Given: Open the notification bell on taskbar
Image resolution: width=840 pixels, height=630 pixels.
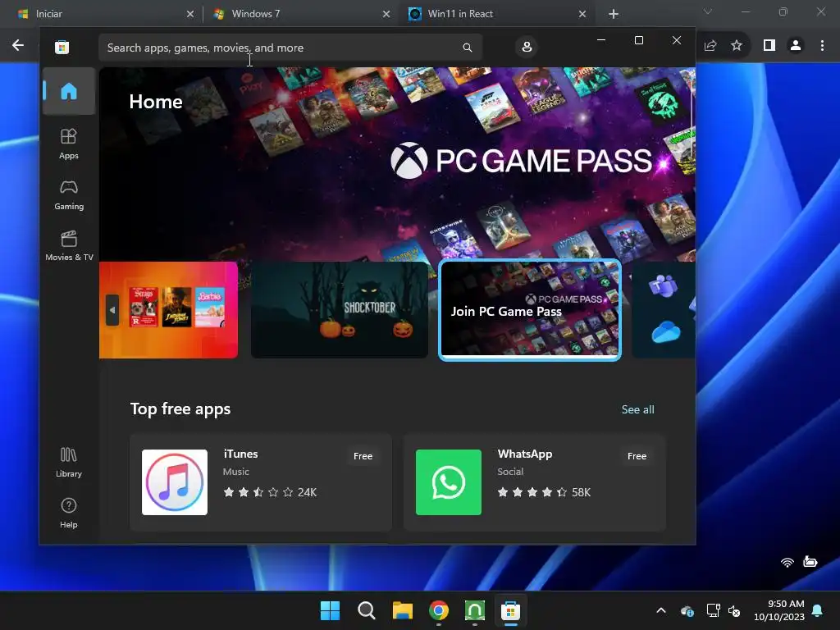Looking at the screenshot, I should point(818,610).
